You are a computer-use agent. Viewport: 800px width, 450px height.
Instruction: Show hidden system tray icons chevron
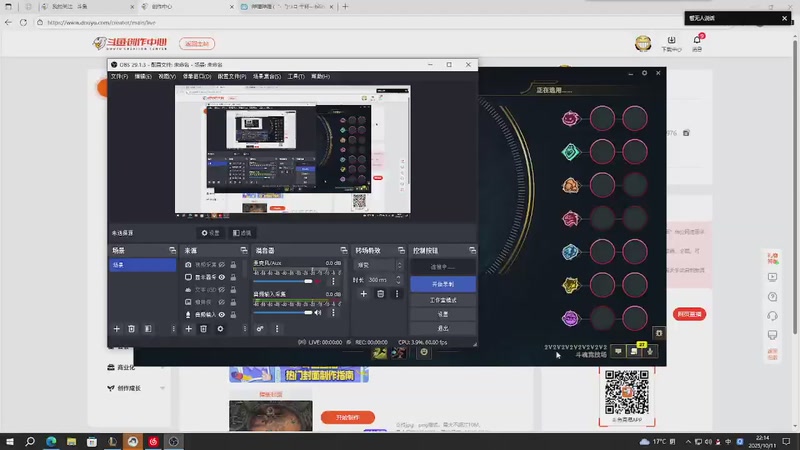(688, 442)
